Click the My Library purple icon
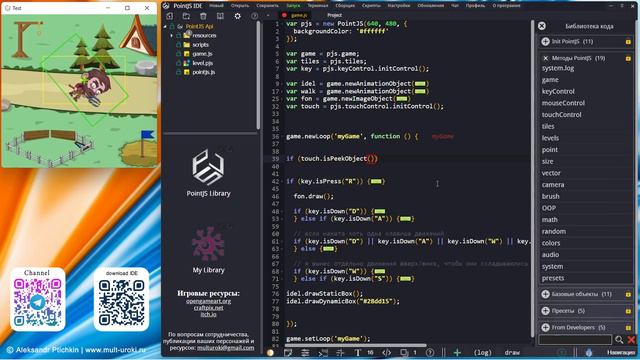Viewport: 640px width, 360px height. click(208, 244)
